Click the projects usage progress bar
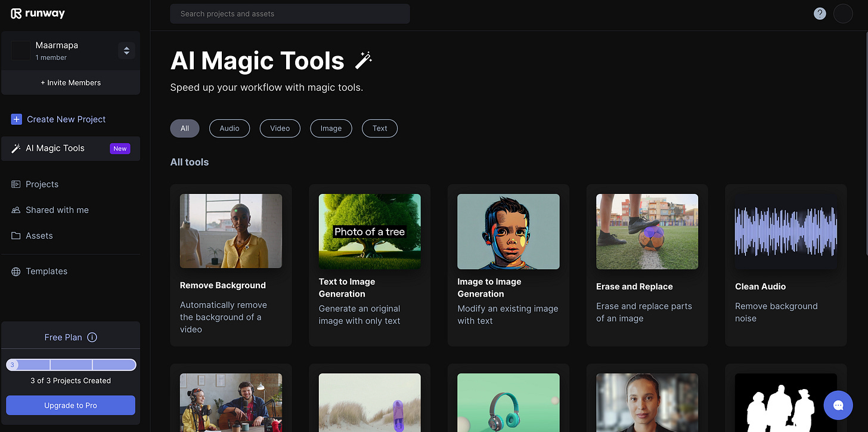 pos(71,365)
